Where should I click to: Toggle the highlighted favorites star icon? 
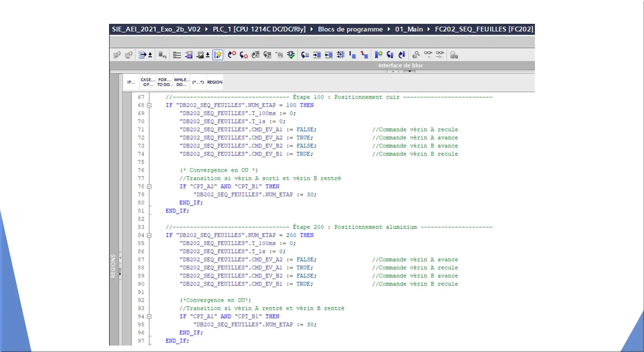[217, 55]
